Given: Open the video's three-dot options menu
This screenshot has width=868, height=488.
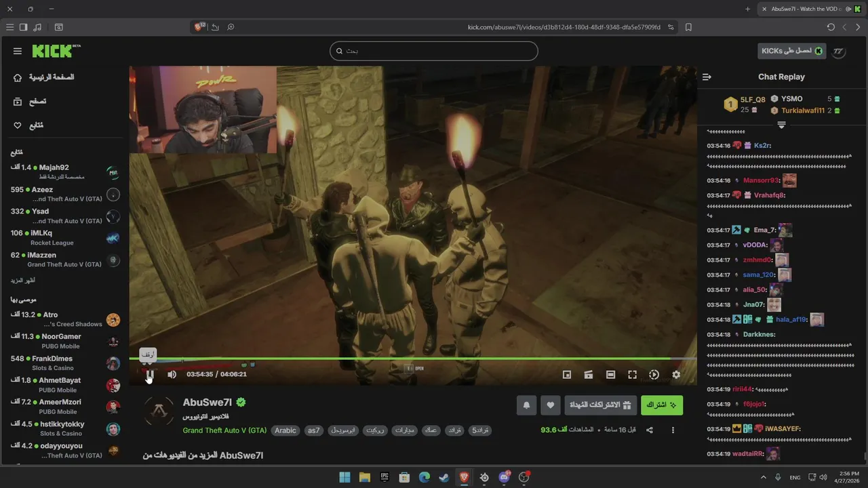Looking at the screenshot, I should (x=673, y=430).
